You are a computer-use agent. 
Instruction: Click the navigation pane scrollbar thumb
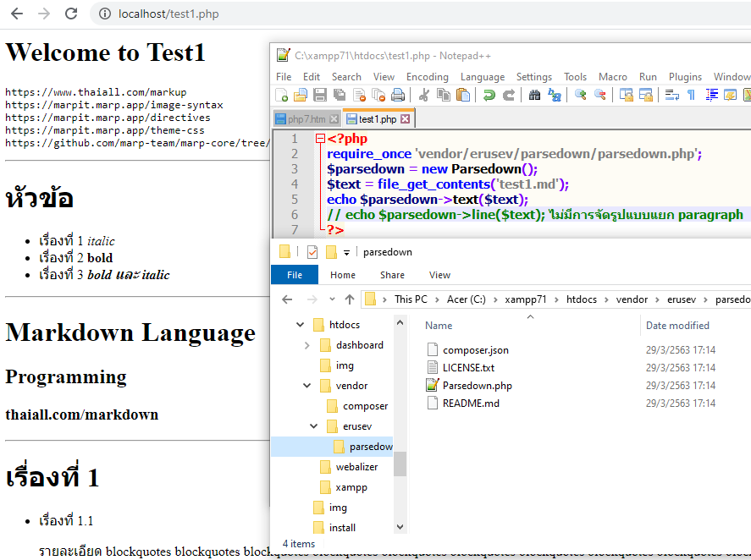(x=400, y=463)
